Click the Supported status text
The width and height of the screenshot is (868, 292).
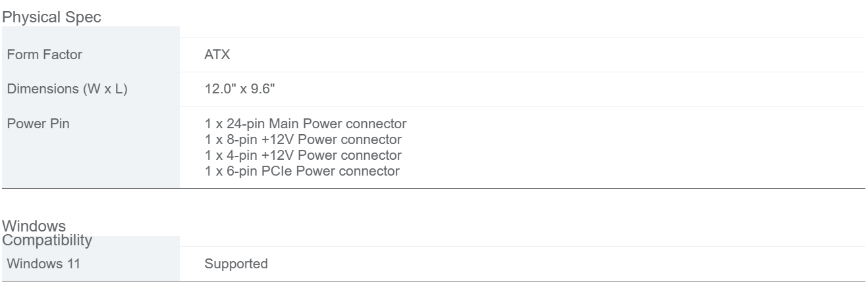click(236, 264)
